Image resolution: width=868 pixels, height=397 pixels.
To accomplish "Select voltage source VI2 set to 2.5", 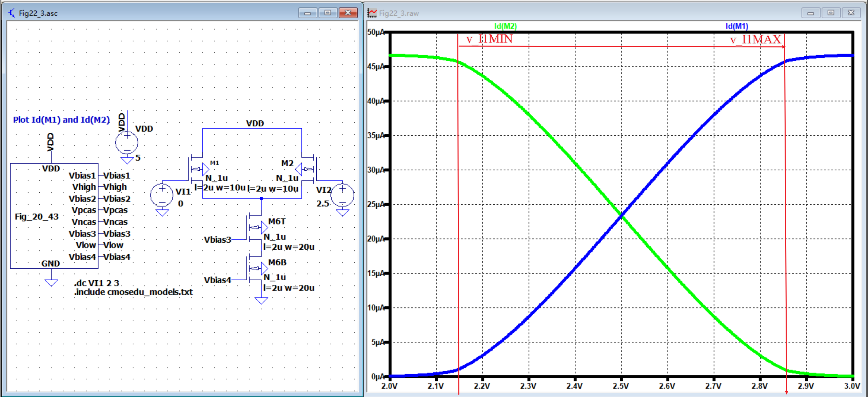I will 342,195.
